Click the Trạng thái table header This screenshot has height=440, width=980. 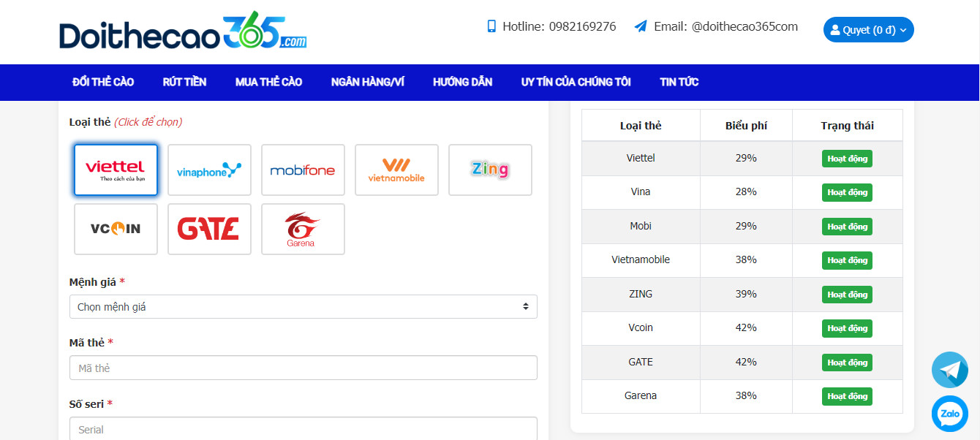click(x=847, y=126)
